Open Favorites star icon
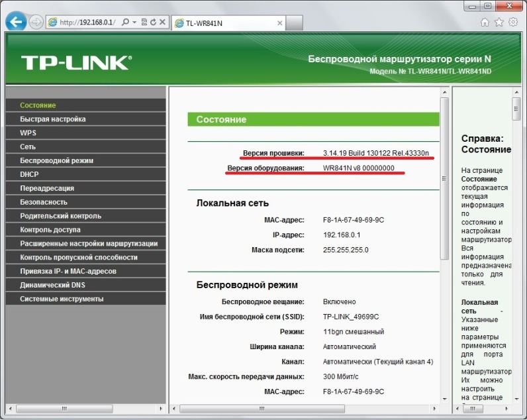527x420 pixels. pyautogui.click(x=499, y=23)
